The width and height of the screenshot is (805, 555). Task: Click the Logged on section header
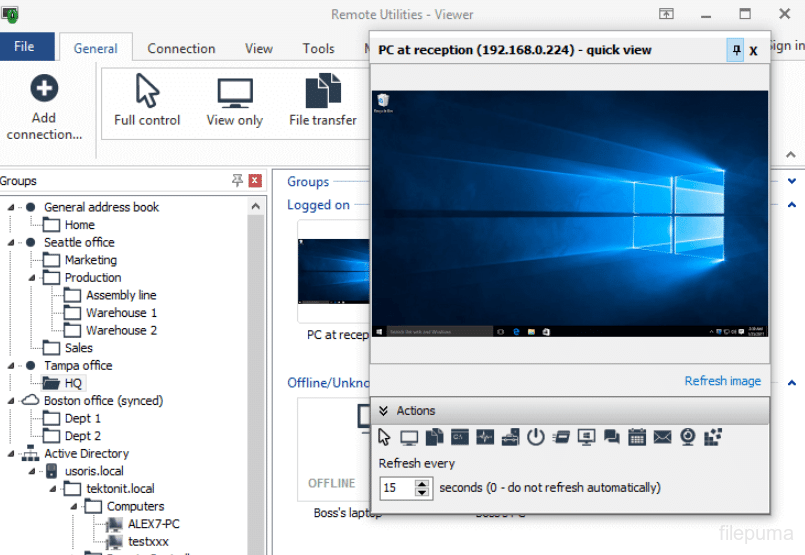(318, 205)
